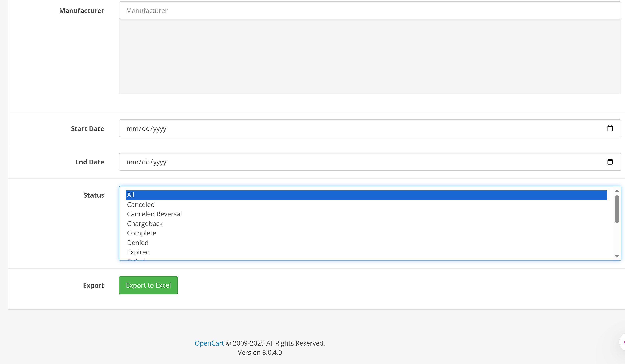Open the End Date calendar picker

coord(610,162)
